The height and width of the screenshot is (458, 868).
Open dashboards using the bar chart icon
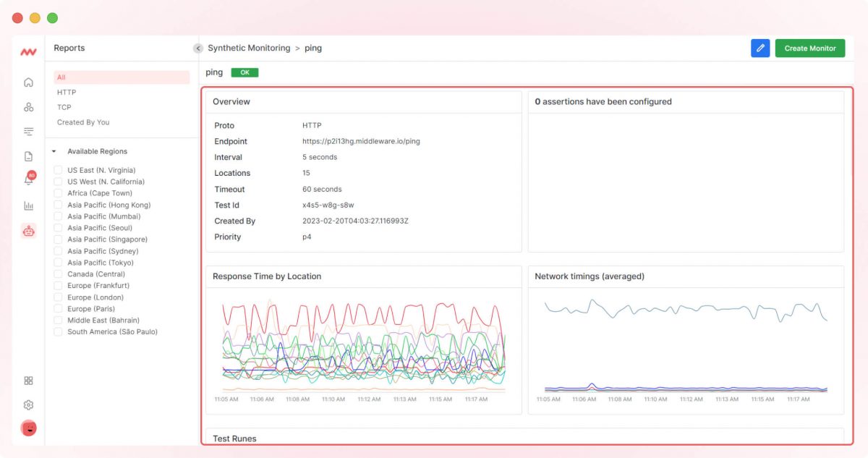tap(28, 205)
